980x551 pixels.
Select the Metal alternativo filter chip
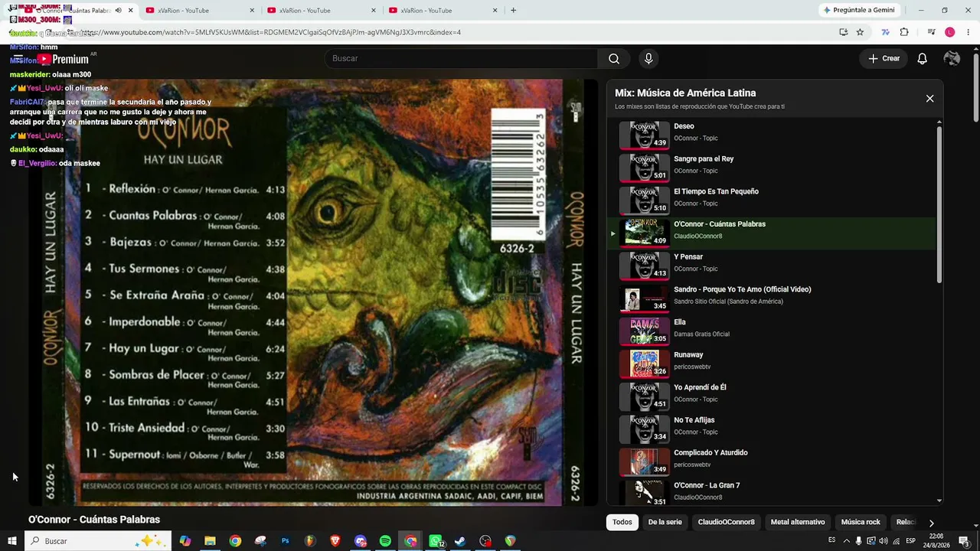pos(798,523)
